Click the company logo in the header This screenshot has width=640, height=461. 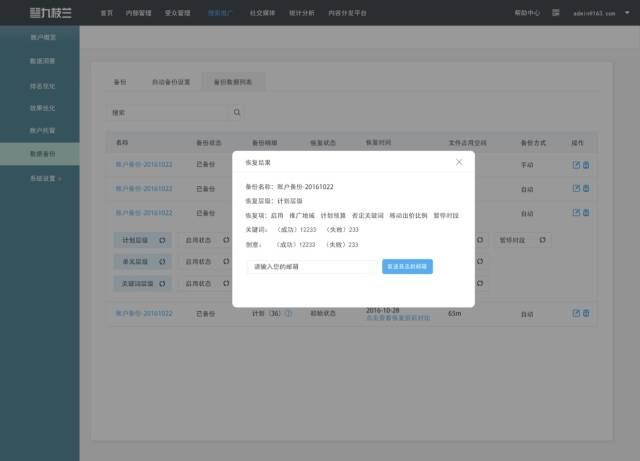(x=51, y=13)
